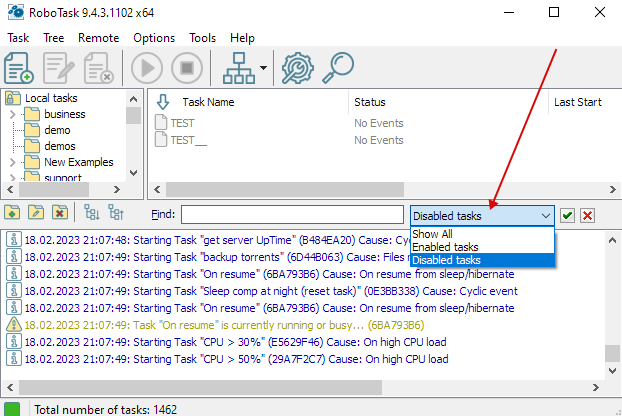Image resolution: width=622 pixels, height=416 pixels.
Task: Click inside the Find text field
Action: tap(292, 215)
